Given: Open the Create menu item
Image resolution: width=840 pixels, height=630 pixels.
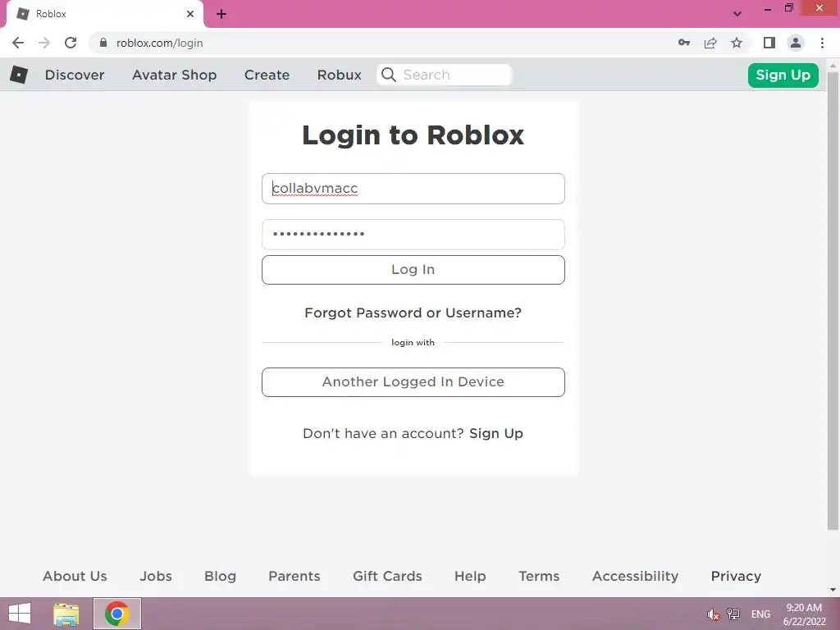Looking at the screenshot, I should [267, 75].
